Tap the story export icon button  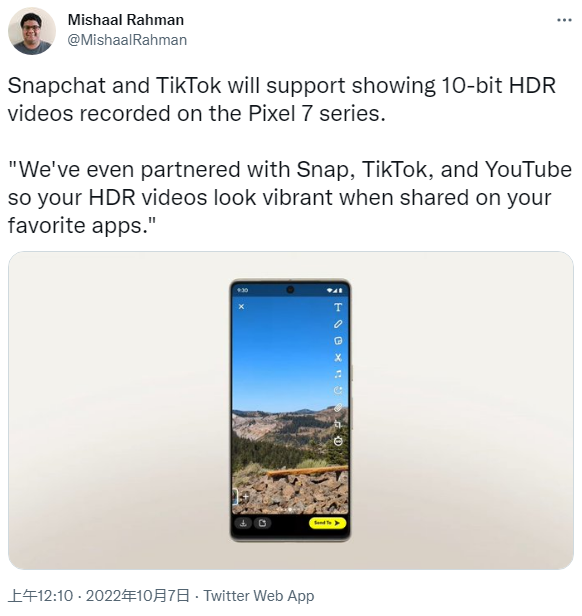point(263,523)
